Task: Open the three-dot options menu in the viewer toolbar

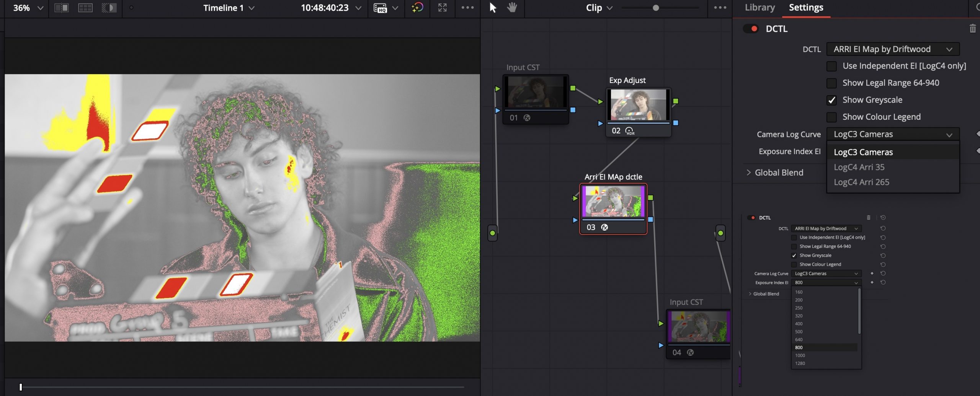Action: pyautogui.click(x=468, y=8)
